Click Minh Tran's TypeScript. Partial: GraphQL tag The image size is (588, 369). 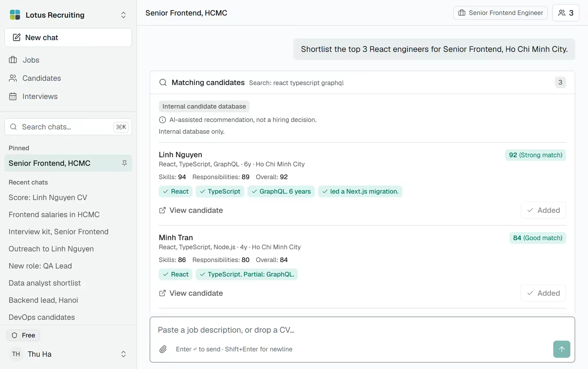247,274
